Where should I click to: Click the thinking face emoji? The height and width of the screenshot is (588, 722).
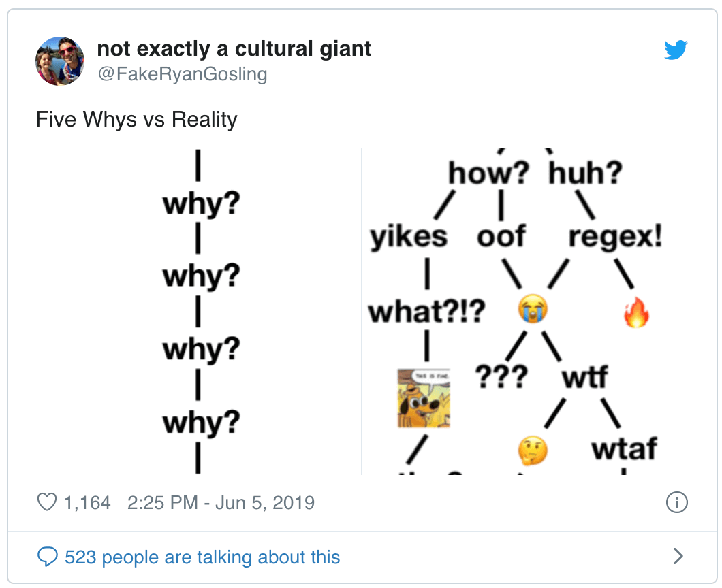(532, 451)
